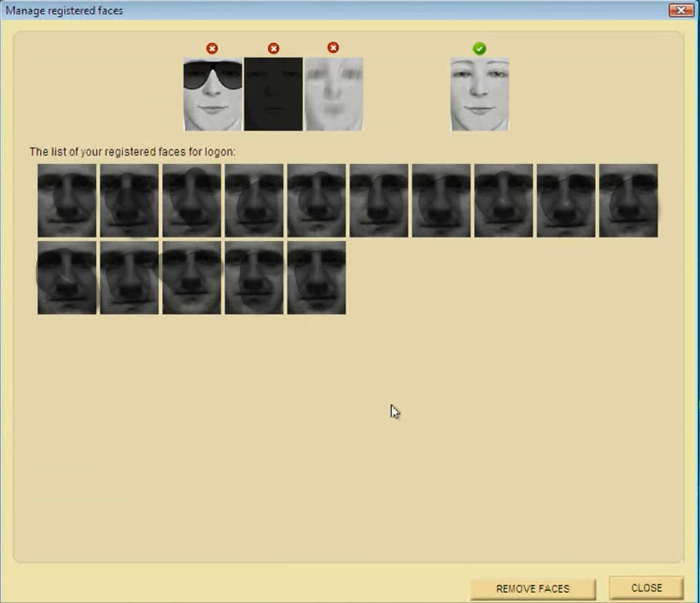
Task: Select the correct example face image
Action: point(479,94)
